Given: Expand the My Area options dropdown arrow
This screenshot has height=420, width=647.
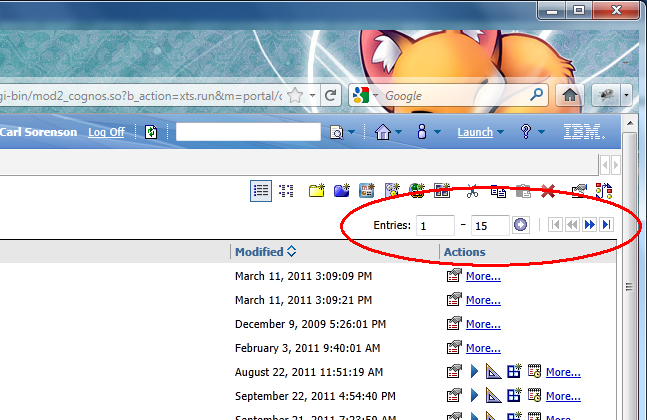Looking at the screenshot, I should coord(437,132).
